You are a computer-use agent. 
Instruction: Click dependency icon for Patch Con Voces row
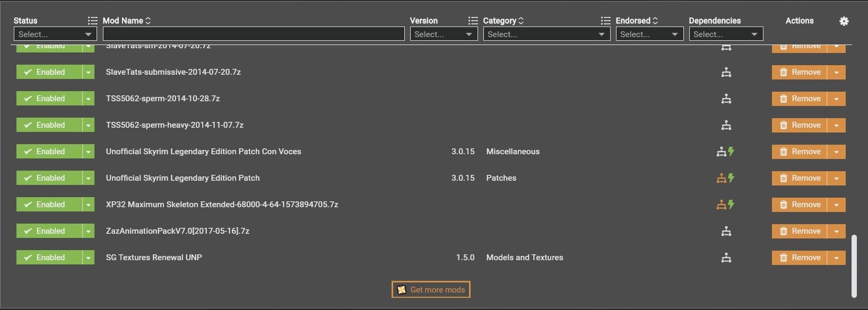pos(721,152)
